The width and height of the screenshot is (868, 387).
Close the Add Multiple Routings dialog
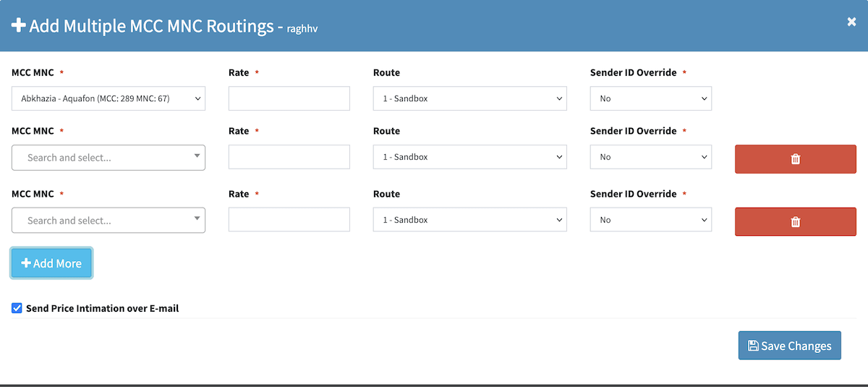[851, 22]
